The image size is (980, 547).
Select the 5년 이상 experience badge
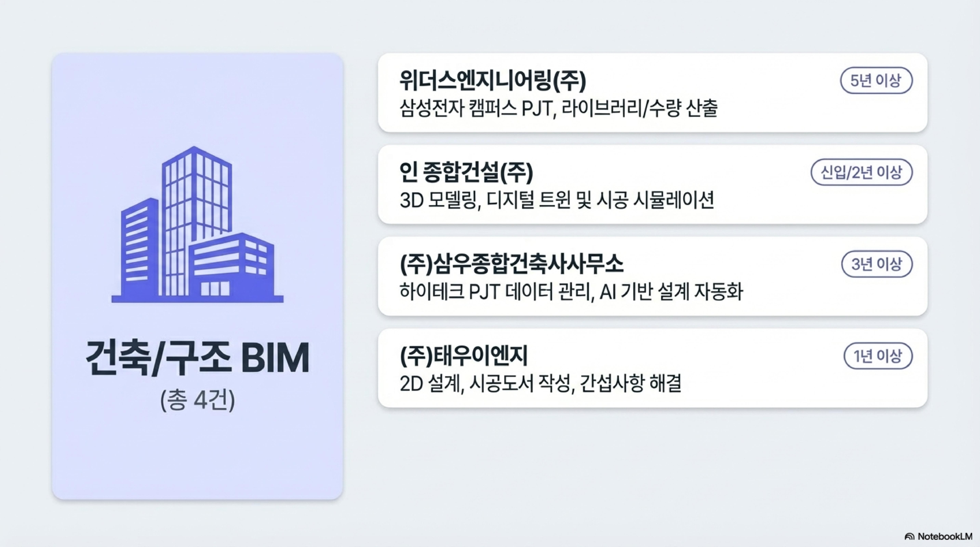(x=876, y=81)
